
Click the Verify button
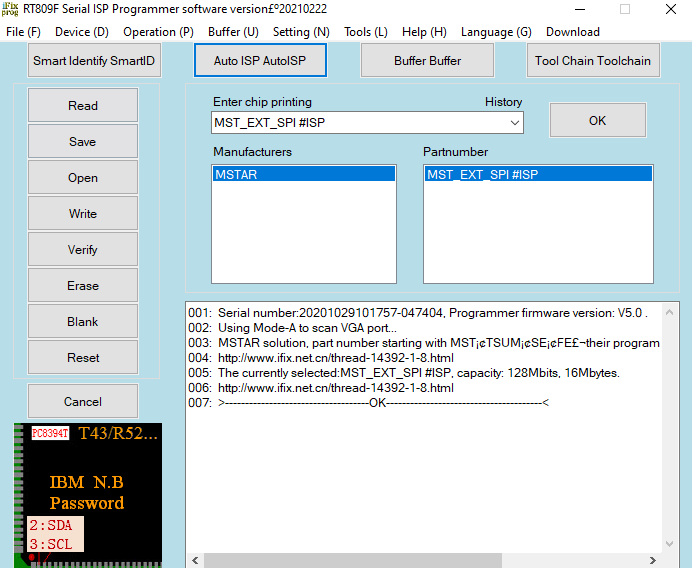tap(83, 250)
